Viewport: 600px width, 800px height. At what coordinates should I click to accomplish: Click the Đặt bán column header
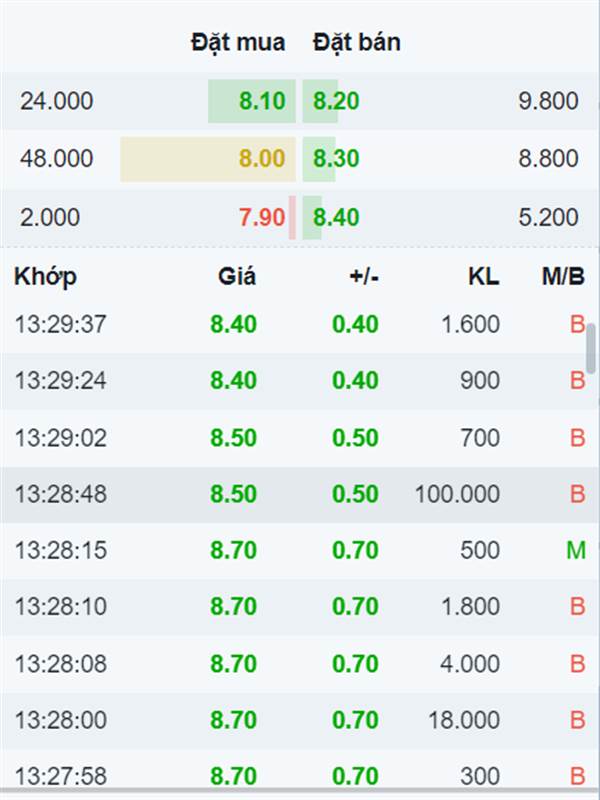coord(357,42)
